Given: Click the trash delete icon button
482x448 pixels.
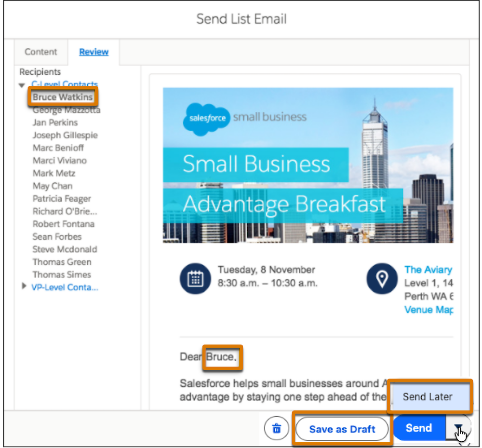Looking at the screenshot, I should 276,428.
